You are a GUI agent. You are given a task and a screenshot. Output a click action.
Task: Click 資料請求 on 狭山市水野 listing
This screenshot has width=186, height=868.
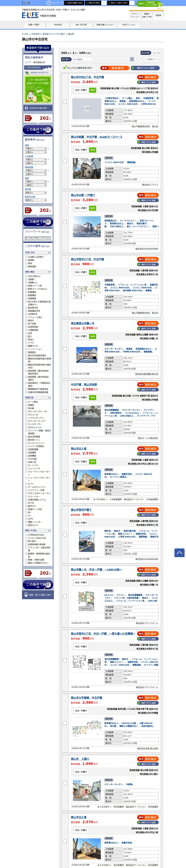click(x=148, y=195)
